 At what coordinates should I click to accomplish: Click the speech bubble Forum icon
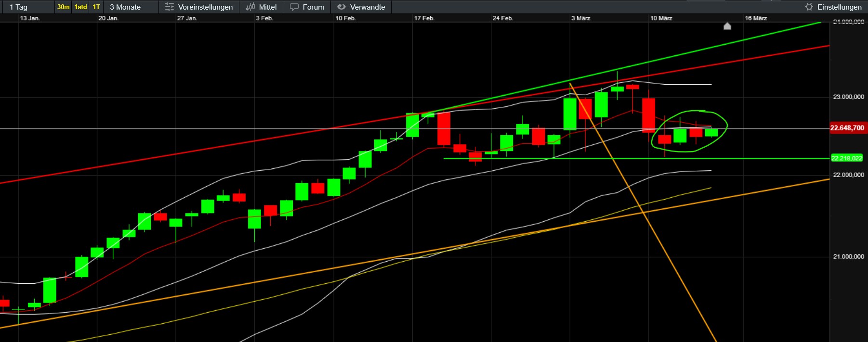pyautogui.click(x=294, y=7)
